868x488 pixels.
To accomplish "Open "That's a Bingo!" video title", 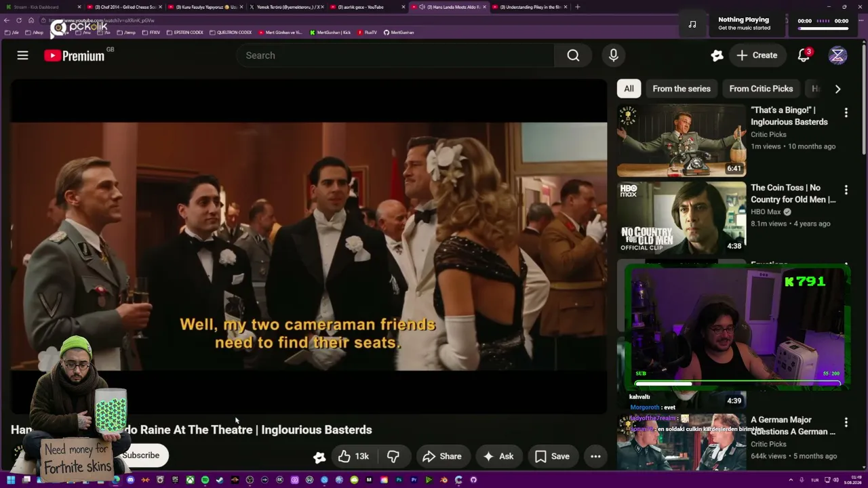I will tap(789, 116).
